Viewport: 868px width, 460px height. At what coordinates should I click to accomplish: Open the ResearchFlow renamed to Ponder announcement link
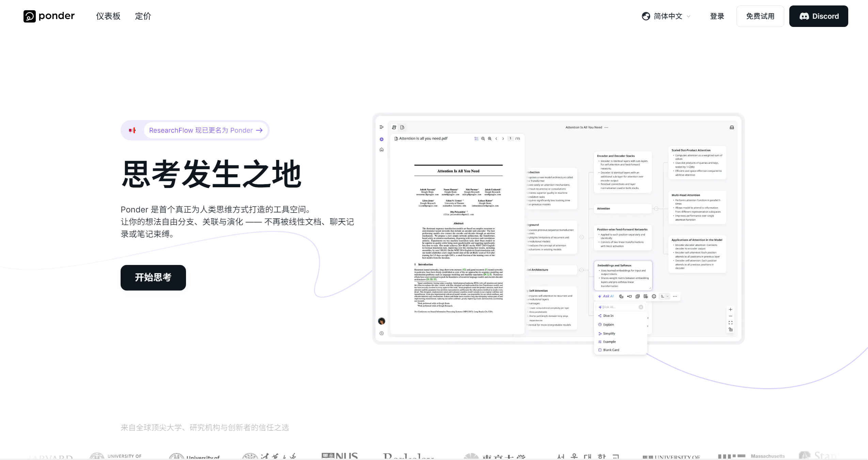[205, 130]
